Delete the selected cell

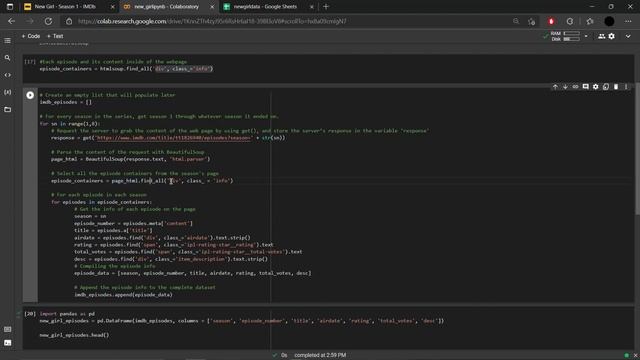click(616, 87)
